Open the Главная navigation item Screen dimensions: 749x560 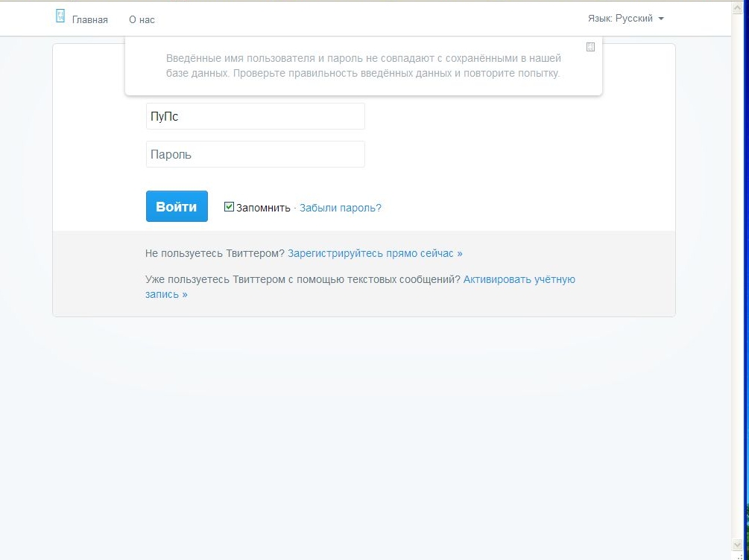pos(89,20)
